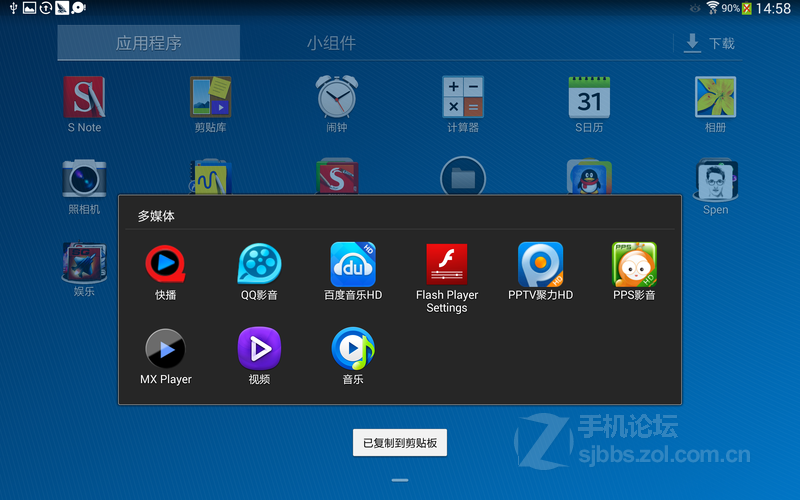
Task: Open the yellow notebook icon behind the folder
Action: point(210,177)
